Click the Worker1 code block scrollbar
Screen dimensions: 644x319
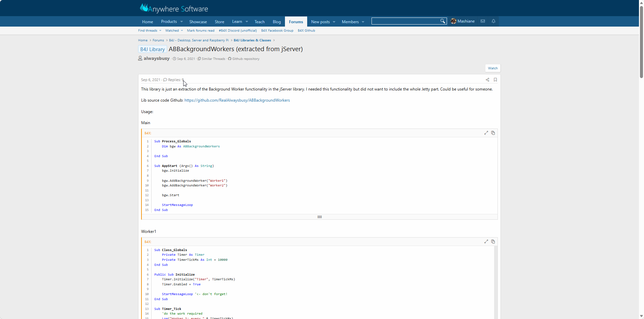pos(496,282)
